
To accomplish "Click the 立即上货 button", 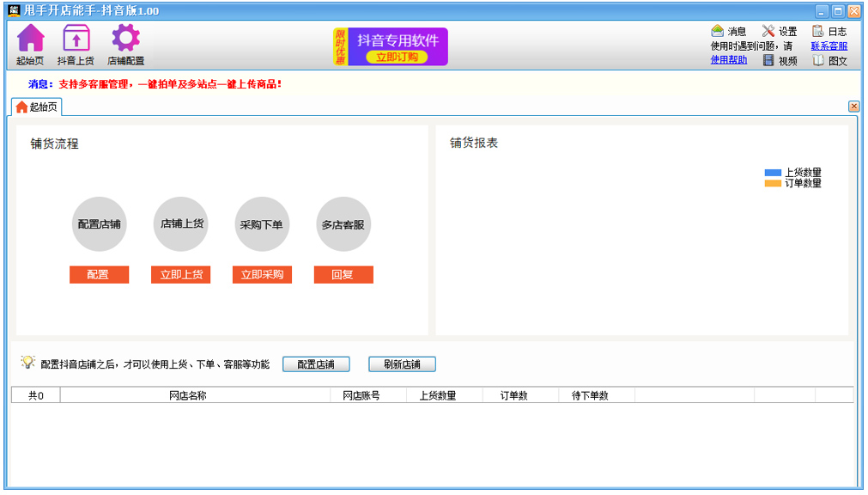I will [x=181, y=274].
